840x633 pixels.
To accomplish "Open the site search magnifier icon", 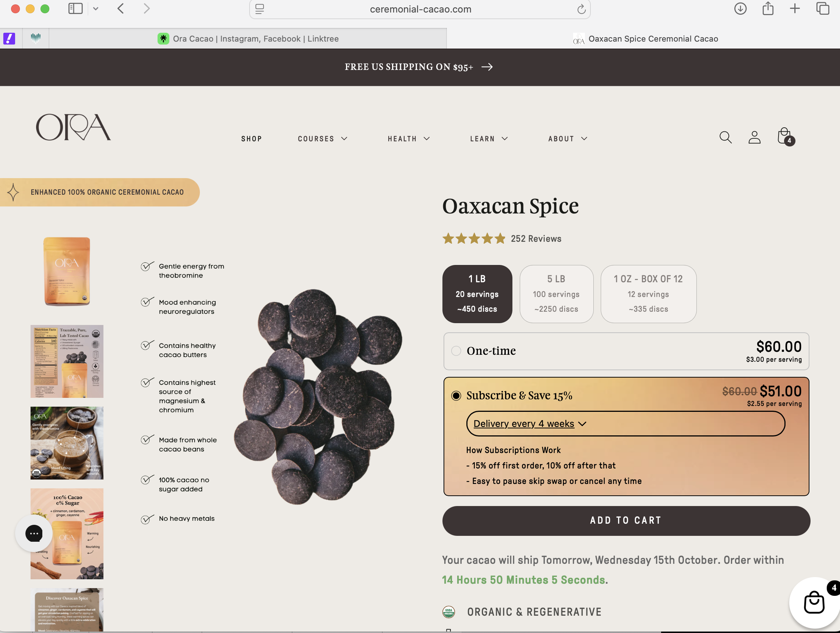I will coord(725,137).
